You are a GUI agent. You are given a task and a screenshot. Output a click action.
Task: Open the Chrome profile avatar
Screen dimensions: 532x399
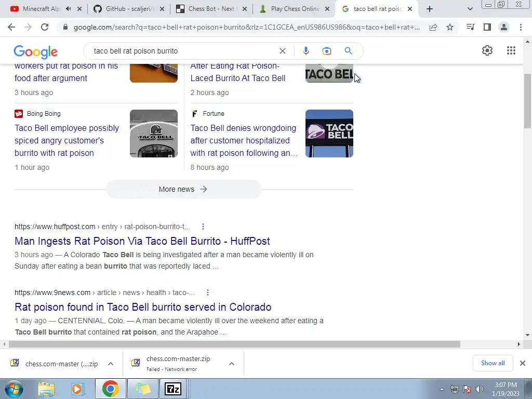pyautogui.click(x=504, y=27)
